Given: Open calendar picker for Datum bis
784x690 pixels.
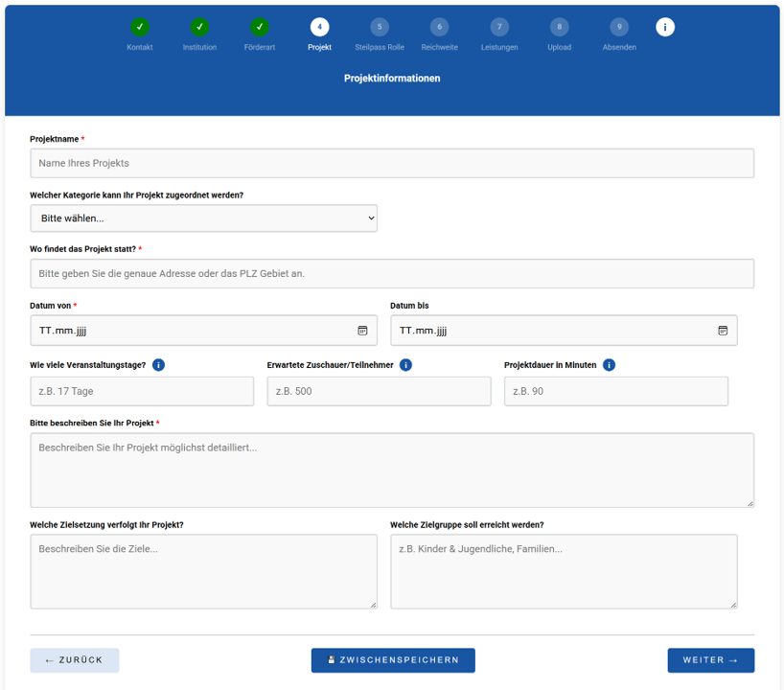Looking at the screenshot, I should [723, 331].
